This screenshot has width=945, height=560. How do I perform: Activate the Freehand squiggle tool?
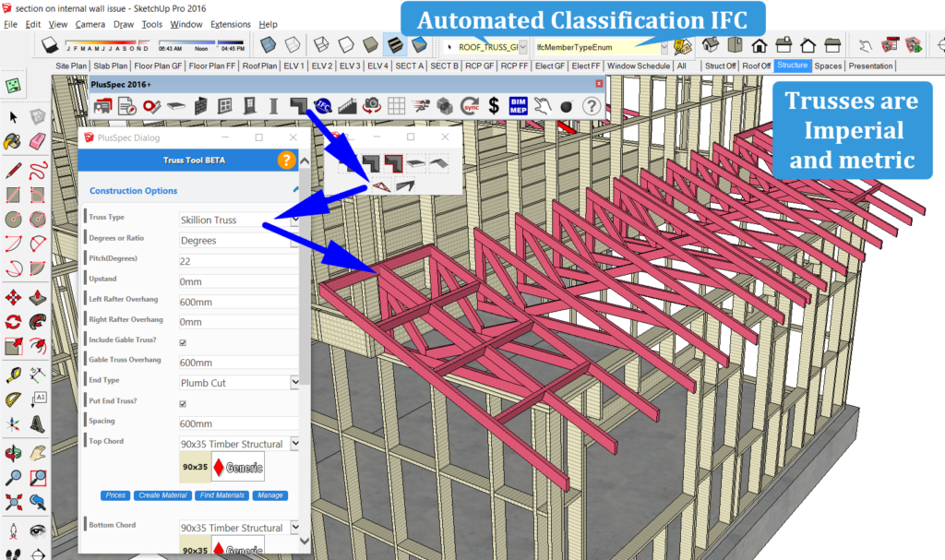37,171
